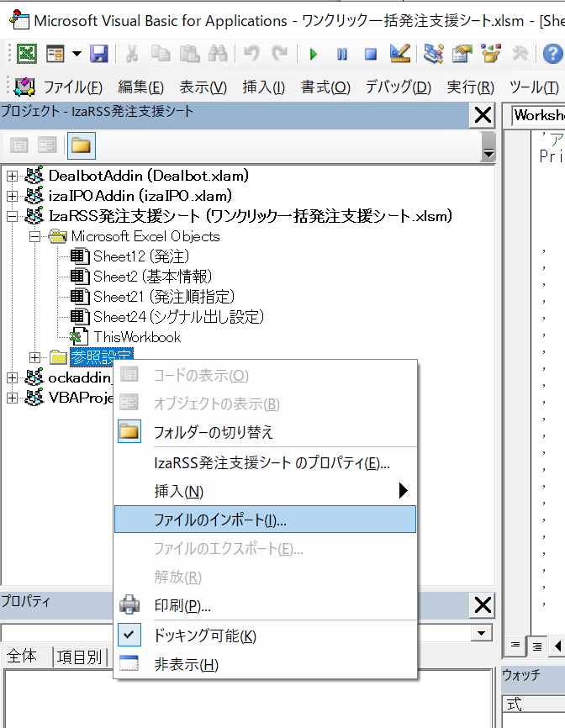Select ThisWorkbook in the tree

coord(137,337)
